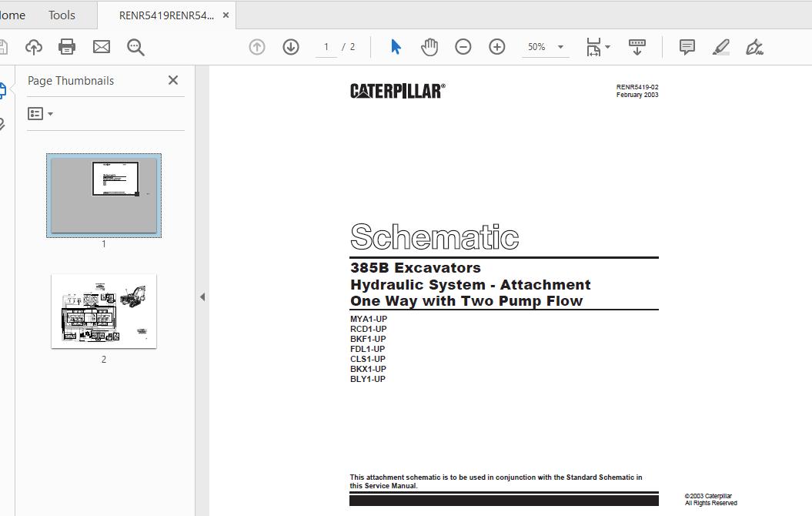Click the 'RENR5419-02' document number
812x516 pixels.
(637, 87)
